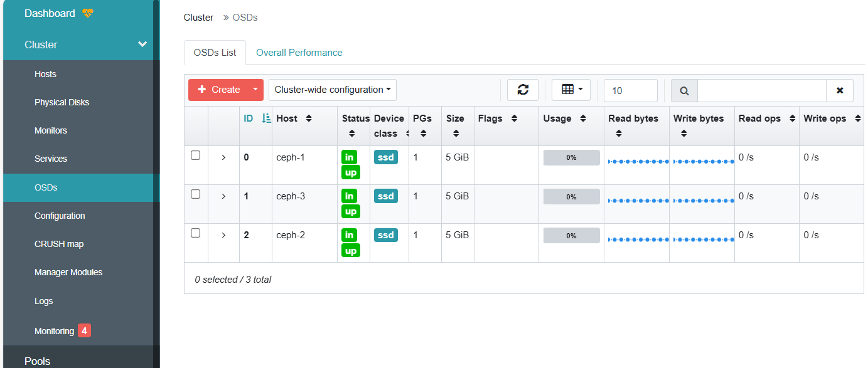Click the host name ceph-2
This screenshot has width=868, height=368.
[x=291, y=235]
